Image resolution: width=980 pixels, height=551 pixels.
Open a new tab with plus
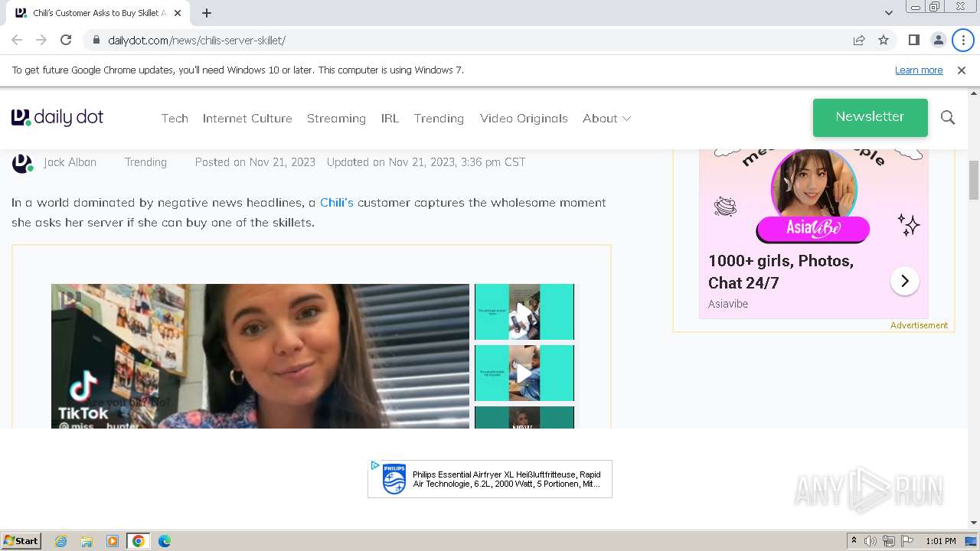(207, 13)
